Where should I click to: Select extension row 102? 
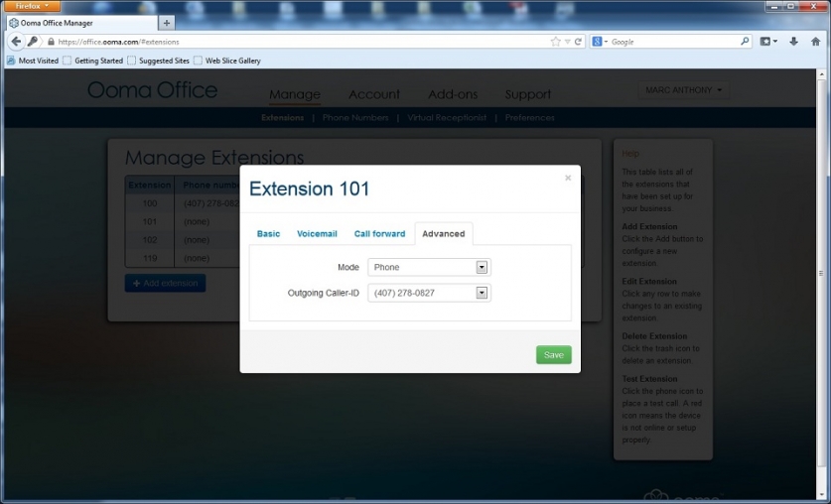[x=183, y=240]
